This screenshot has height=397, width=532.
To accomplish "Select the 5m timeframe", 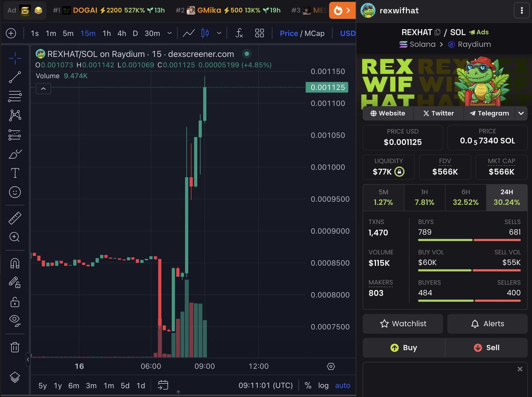I will pos(68,33).
